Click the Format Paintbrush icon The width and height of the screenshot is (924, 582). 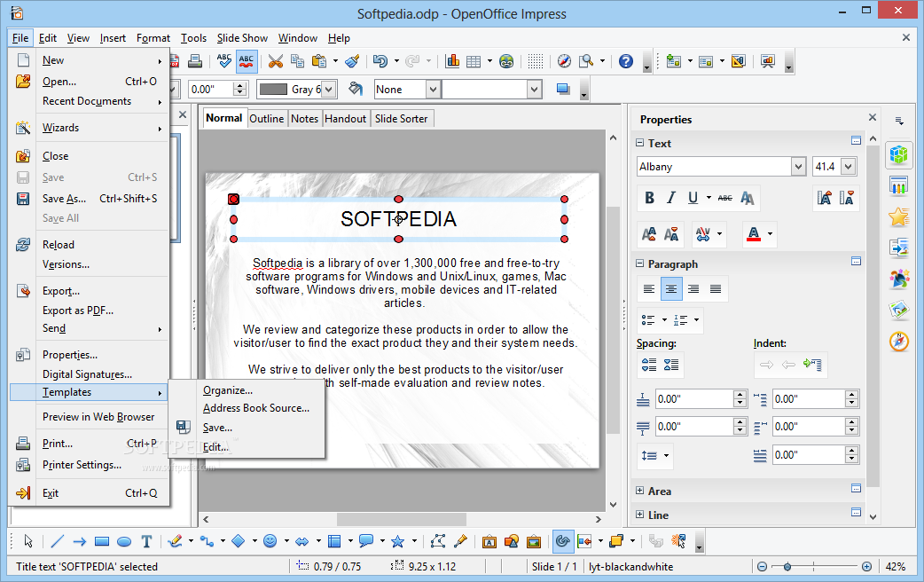(352, 60)
